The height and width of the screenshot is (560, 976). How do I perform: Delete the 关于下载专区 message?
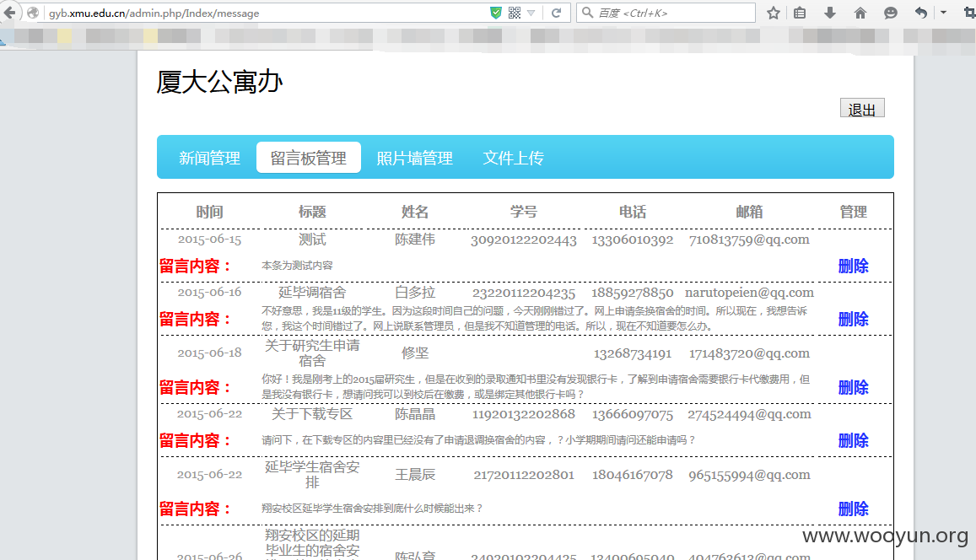(x=854, y=440)
